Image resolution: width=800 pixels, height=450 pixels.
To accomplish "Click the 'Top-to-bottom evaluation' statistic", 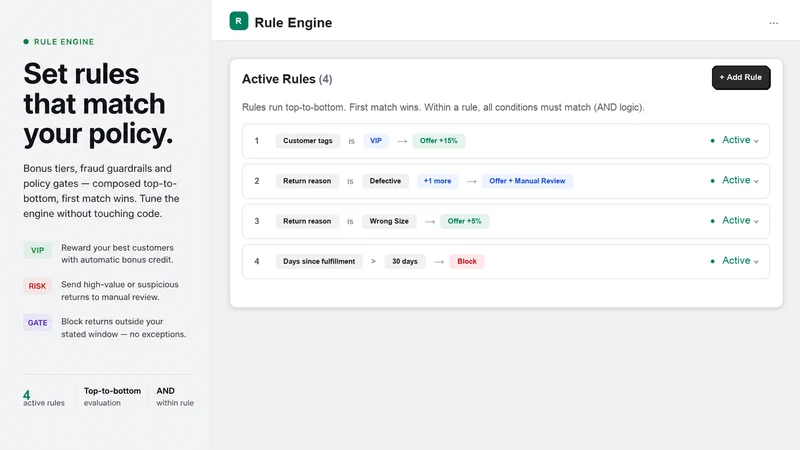I will tap(112, 396).
